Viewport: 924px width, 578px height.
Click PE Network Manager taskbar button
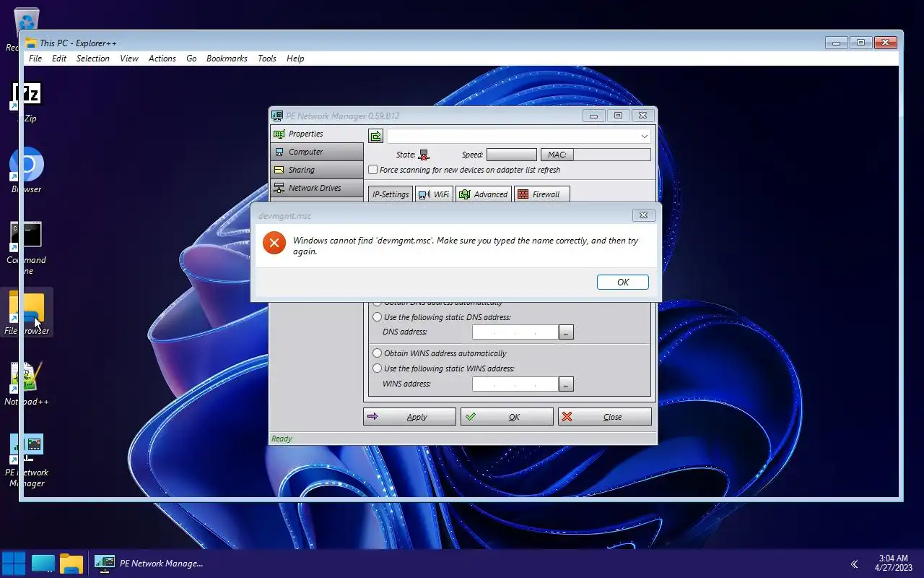coord(149,563)
